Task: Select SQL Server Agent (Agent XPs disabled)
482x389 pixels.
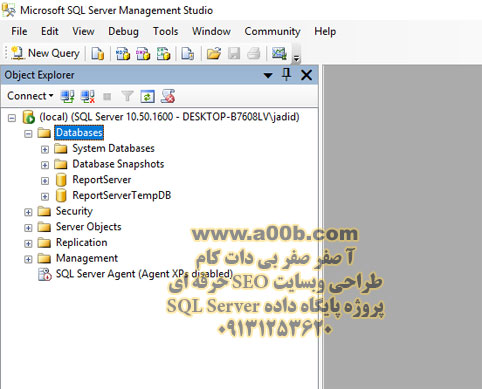Action: coord(144,274)
